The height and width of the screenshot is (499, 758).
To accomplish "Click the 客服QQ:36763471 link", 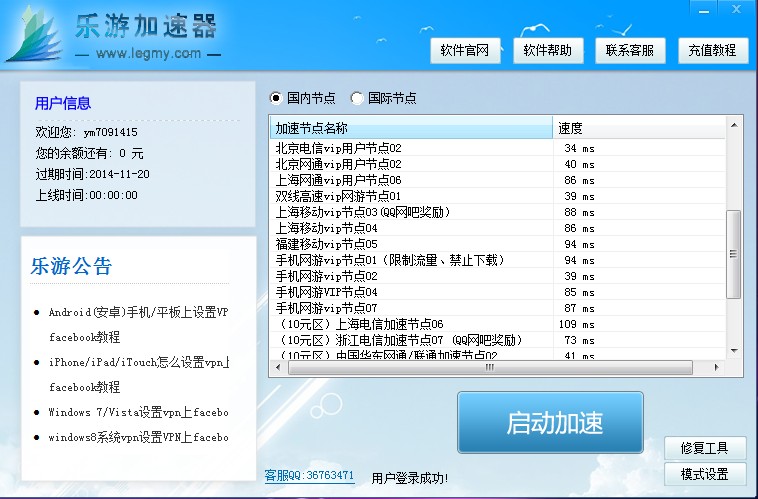I will click(x=309, y=476).
